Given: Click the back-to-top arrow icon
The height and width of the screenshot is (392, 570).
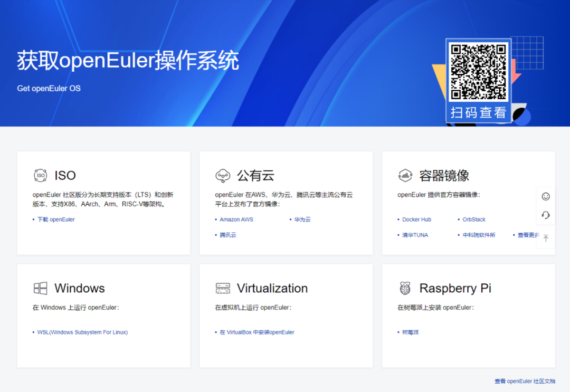Looking at the screenshot, I should (x=546, y=238).
